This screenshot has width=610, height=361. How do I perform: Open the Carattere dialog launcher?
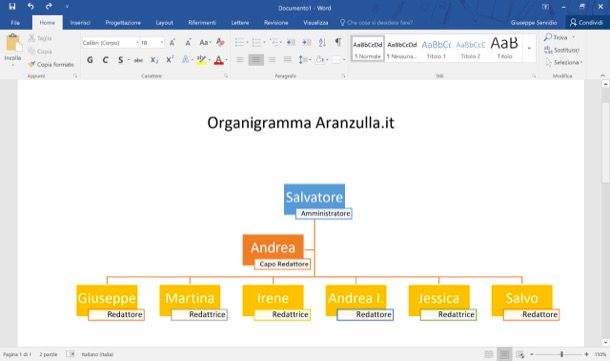(x=226, y=76)
